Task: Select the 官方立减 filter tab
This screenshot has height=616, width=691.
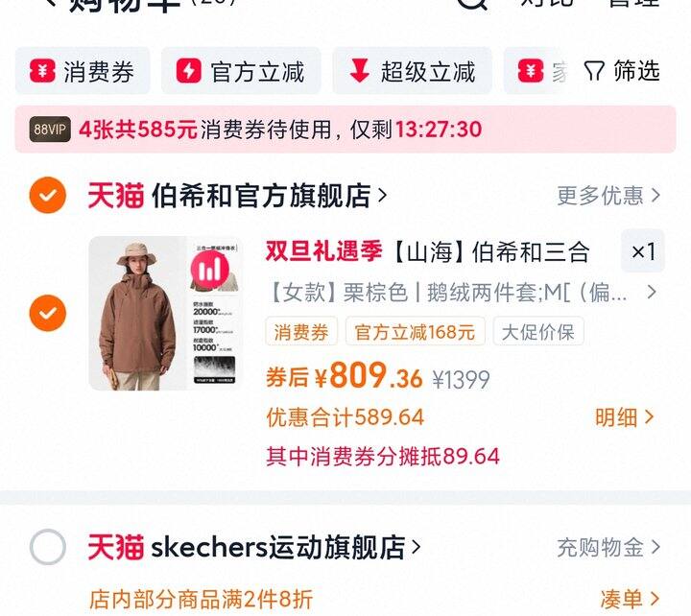Action: [241, 70]
